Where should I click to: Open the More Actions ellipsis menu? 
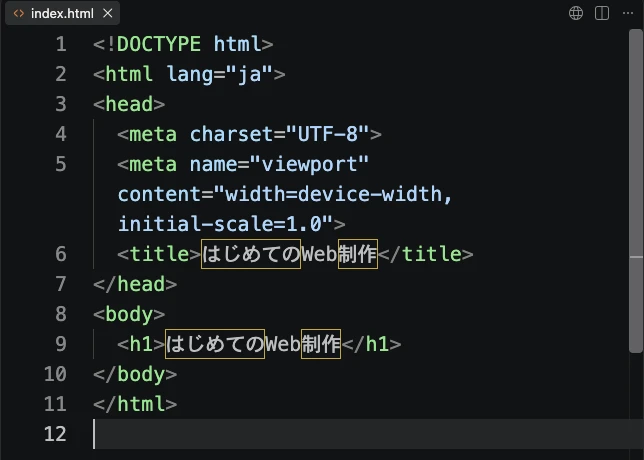[x=628, y=13]
